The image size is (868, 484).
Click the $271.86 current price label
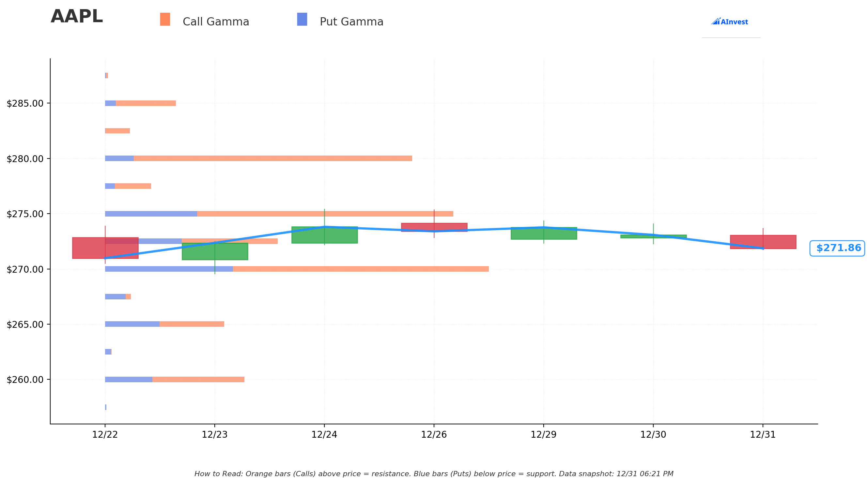837,248
